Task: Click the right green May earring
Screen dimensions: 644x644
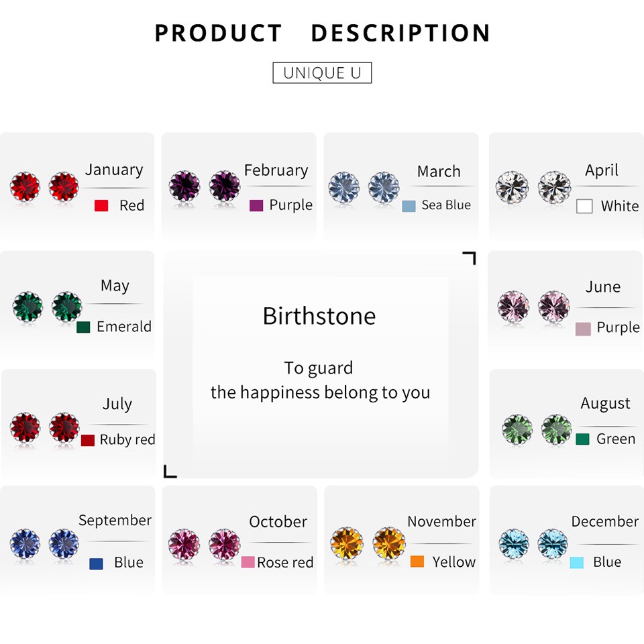Action: pyautogui.click(x=67, y=307)
